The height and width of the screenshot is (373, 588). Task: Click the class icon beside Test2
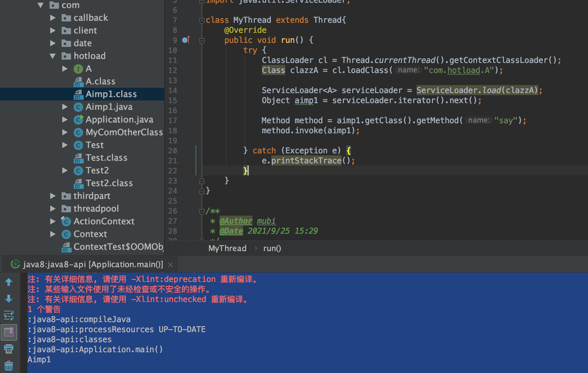click(x=78, y=170)
